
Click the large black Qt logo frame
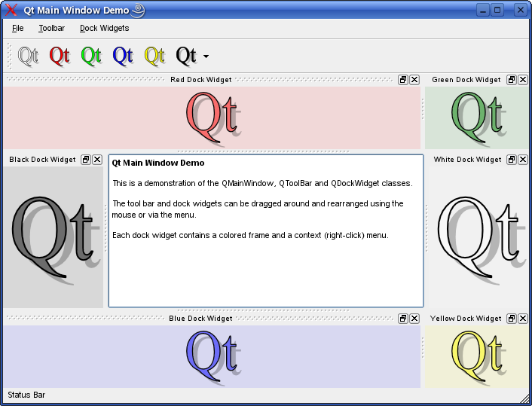coord(54,237)
